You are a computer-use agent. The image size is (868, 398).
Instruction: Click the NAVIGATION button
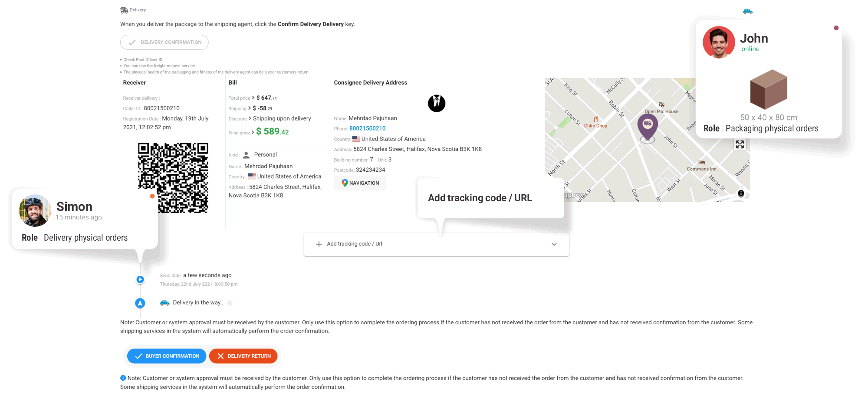pyautogui.click(x=360, y=183)
